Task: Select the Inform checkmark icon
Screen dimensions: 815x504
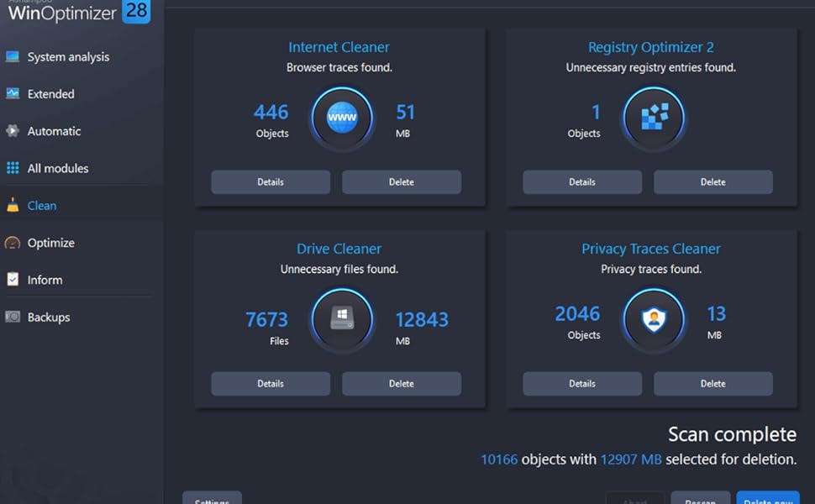Action: pos(12,279)
